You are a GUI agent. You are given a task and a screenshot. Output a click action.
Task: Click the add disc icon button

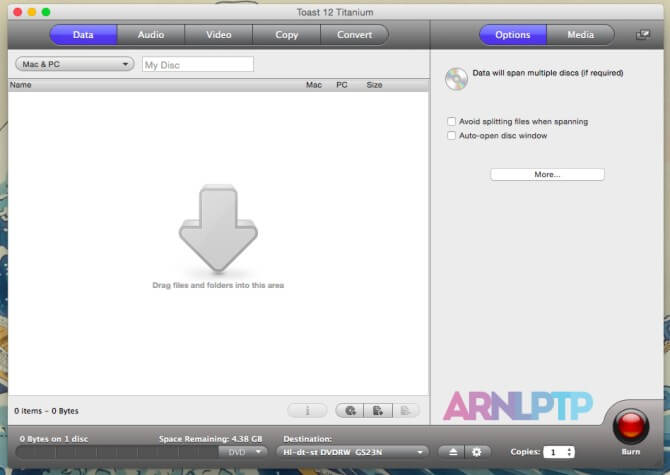(x=350, y=410)
